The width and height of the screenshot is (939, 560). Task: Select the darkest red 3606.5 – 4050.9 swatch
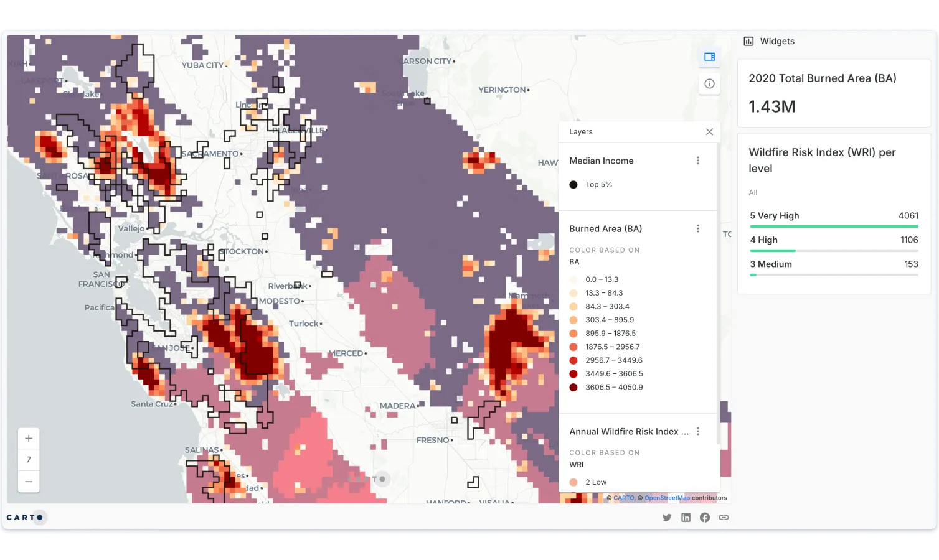point(573,387)
